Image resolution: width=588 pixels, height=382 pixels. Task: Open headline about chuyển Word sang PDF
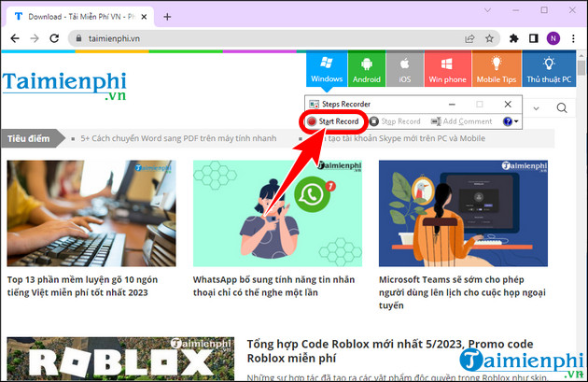178,138
